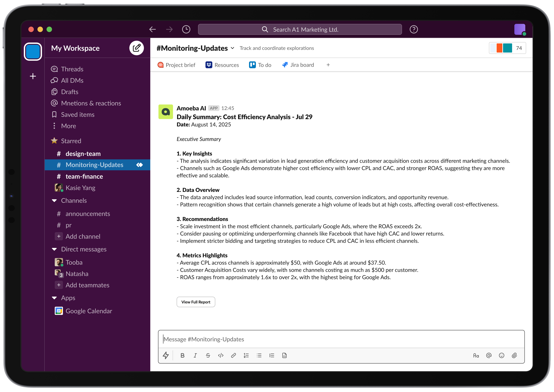Click the macOS yellow minimize button
554x392 pixels.
point(40,29)
